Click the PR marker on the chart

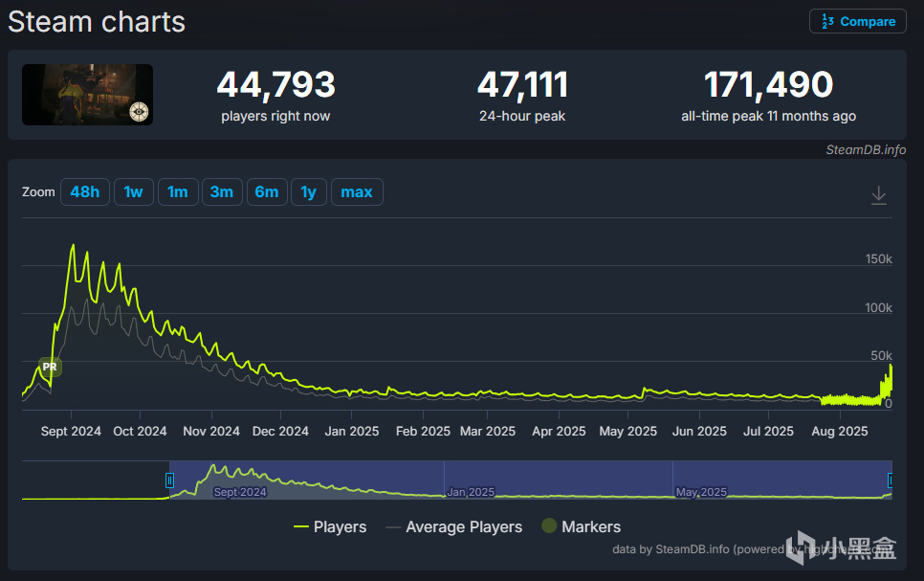50,367
